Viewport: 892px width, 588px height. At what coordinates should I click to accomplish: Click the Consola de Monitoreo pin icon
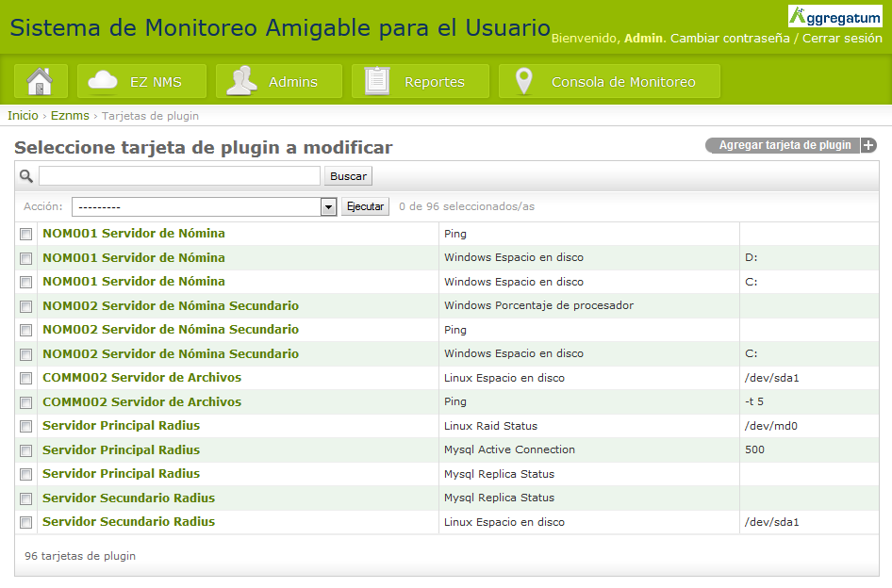click(x=524, y=82)
